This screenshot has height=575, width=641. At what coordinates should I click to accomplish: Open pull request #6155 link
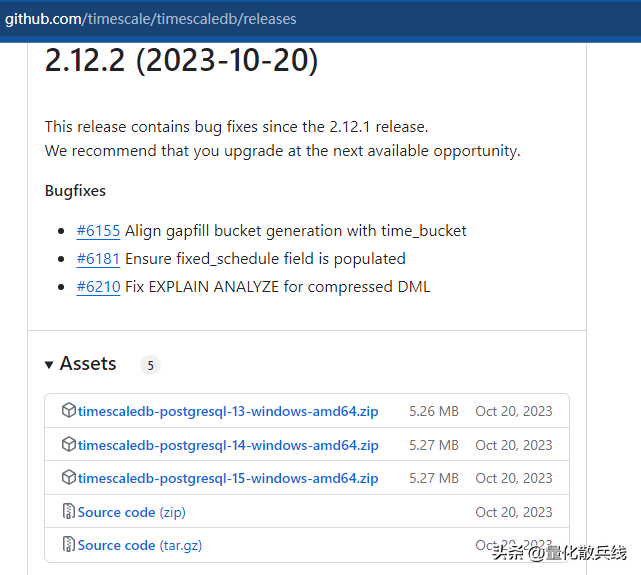98,231
